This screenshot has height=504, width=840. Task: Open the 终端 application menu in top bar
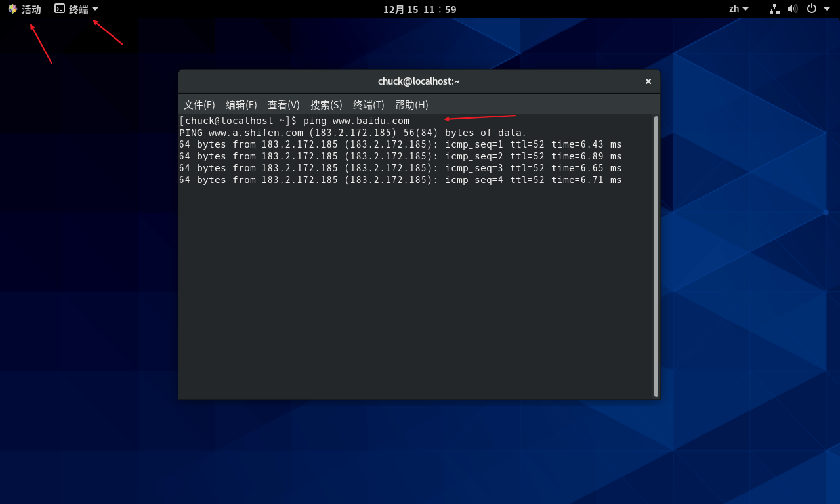tap(77, 9)
